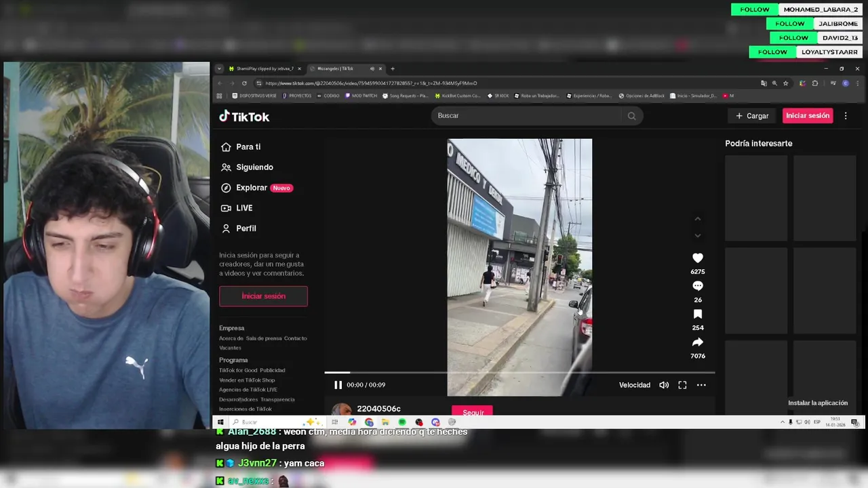Click the TikTok logo
Viewport: 868px width, 488px height.
(x=244, y=117)
